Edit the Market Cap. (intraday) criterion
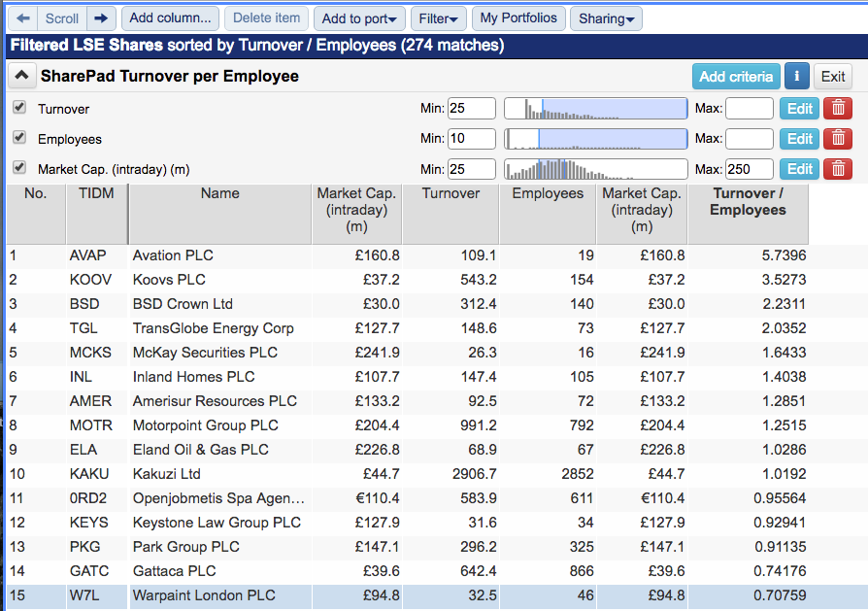This screenshot has width=868, height=611. (x=799, y=169)
